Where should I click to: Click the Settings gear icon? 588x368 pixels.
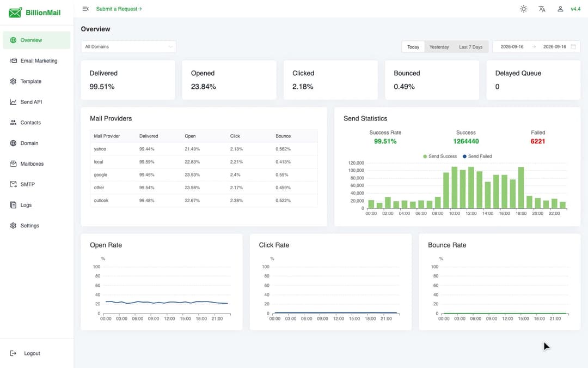[13, 226]
